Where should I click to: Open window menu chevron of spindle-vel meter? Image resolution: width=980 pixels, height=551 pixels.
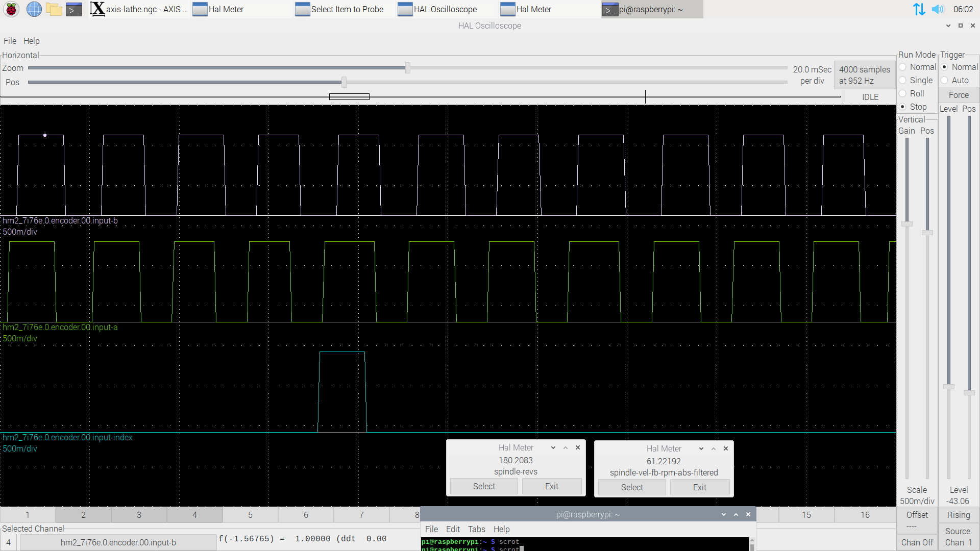701,448
